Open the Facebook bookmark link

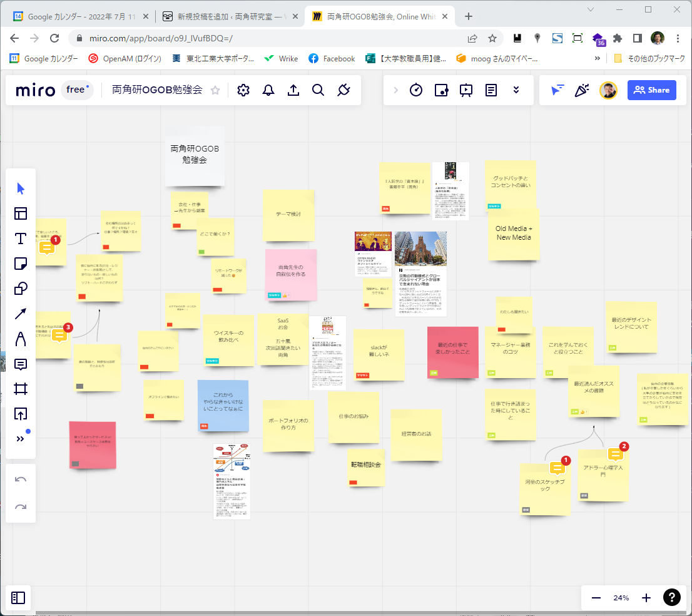tap(332, 58)
